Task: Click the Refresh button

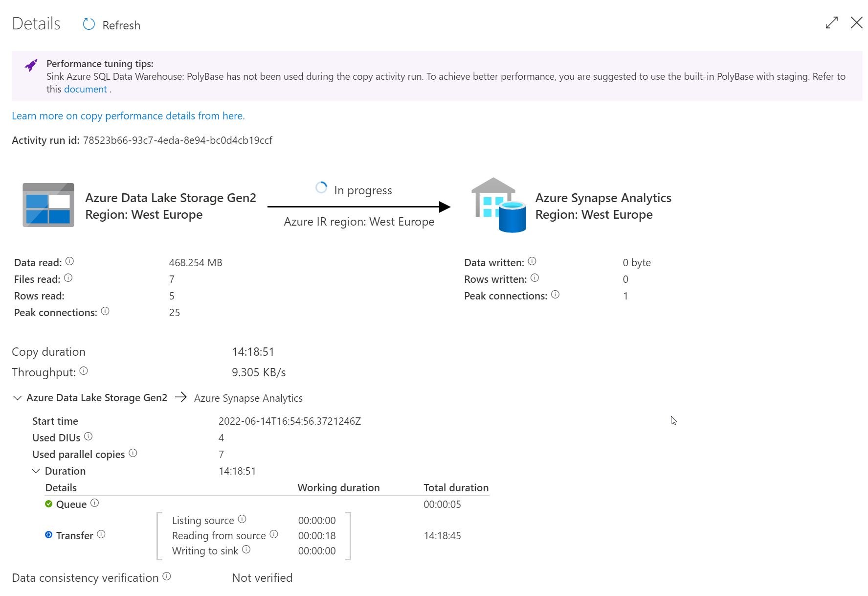Action: [x=111, y=25]
